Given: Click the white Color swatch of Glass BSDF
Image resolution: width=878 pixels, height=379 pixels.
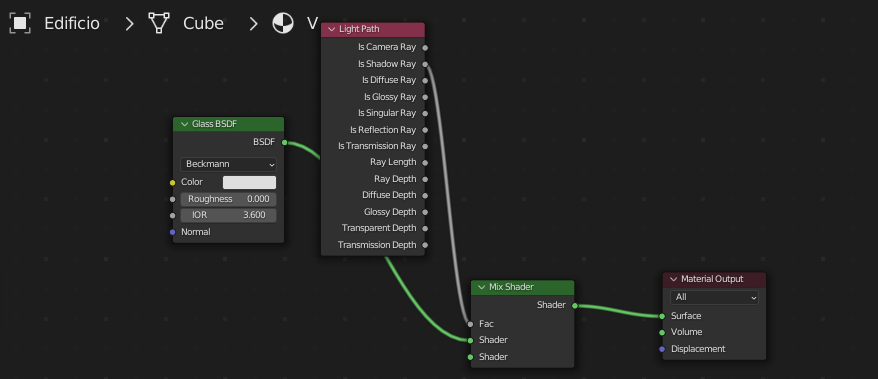Looking at the screenshot, I should pos(249,183).
